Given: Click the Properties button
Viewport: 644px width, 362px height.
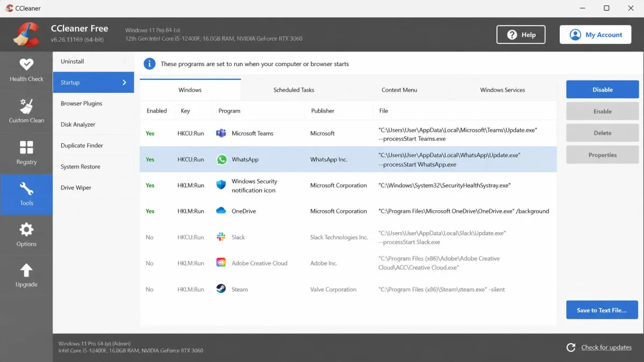Looking at the screenshot, I should pyautogui.click(x=602, y=155).
